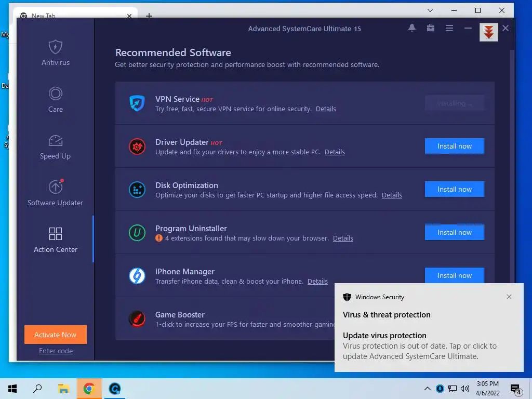The image size is (532, 399).
Task: Click the Game Booster icon
Action: click(x=137, y=318)
